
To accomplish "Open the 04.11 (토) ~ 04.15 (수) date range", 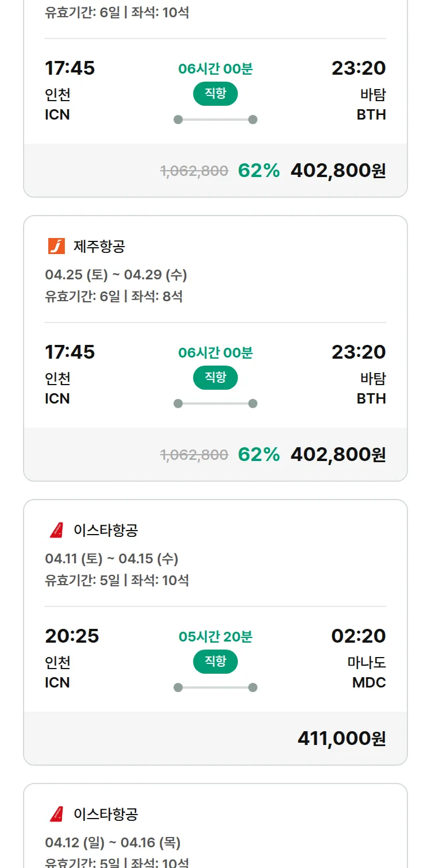I will coord(111,559).
